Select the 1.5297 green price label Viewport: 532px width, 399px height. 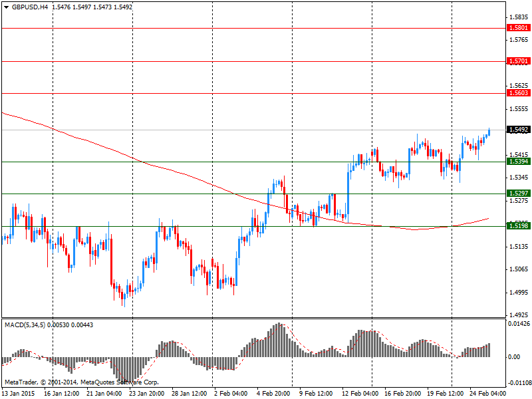pyautogui.click(x=519, y=194)
